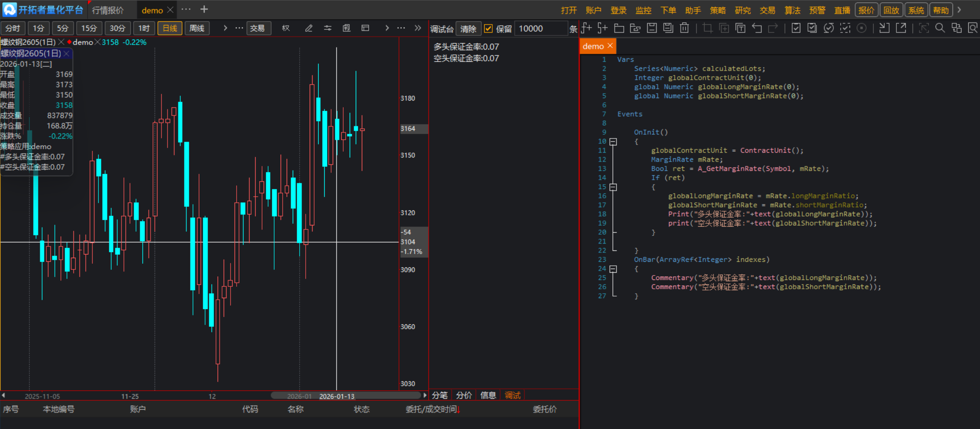The width and height of the screenshot is (980, 429).
Task: Click the trash delete icon in editor toolbar
Action: pyautogui.click(x=684, y=28)
